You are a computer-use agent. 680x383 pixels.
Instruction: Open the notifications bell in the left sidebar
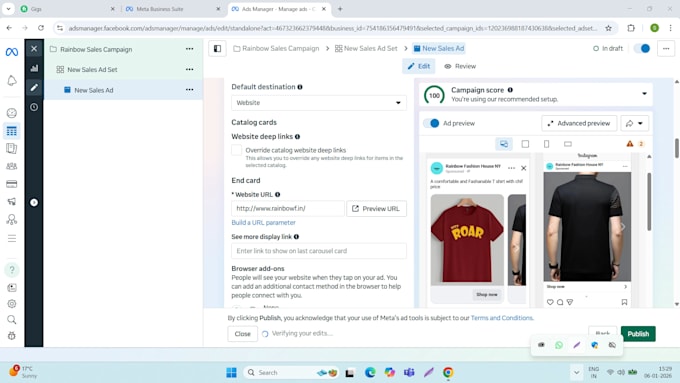12,80
